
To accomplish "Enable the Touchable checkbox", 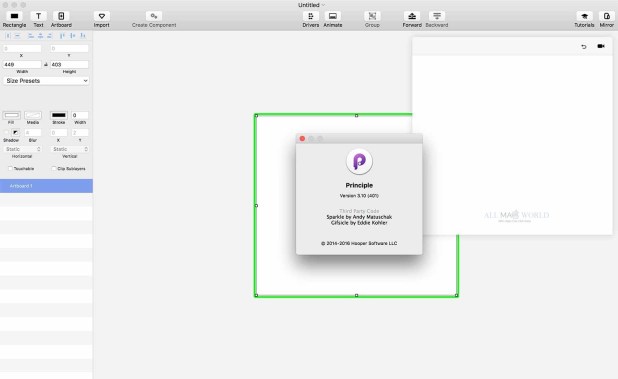I will coord(10,168).
